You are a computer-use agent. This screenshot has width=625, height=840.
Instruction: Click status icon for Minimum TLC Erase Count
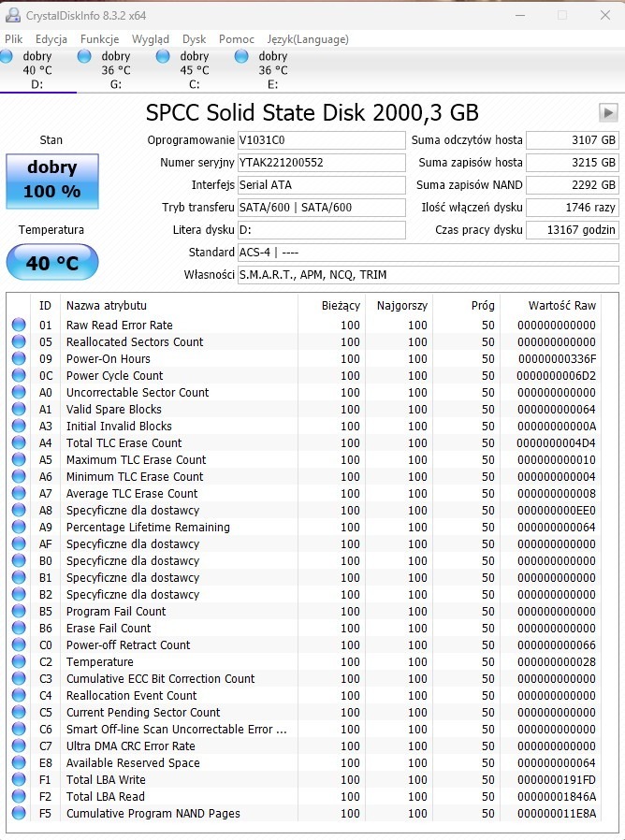point(19,476)
